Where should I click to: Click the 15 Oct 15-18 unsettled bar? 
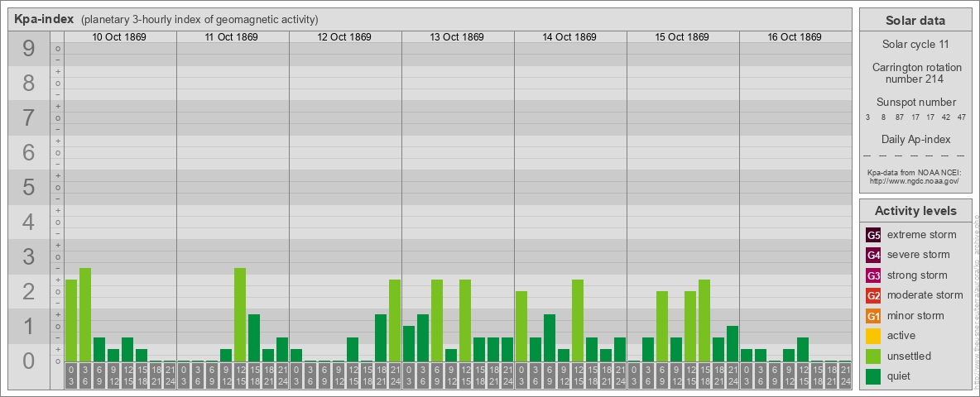704,320
